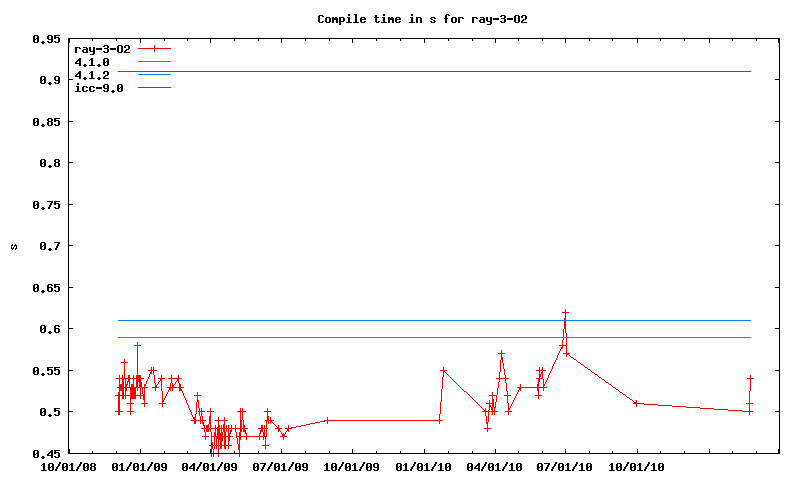Screen dimensions: 800x480
Task: Click the 4.1.0 legend line sample
Action: point(155,62)
